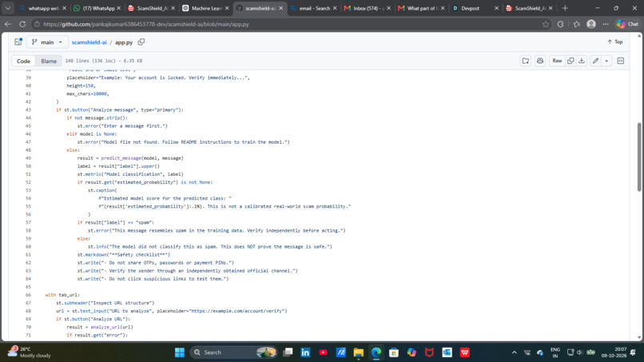Image resolution: width=644 pixels, height=362 pixels.
Task: Download the raw file icon
Action: 582,61
